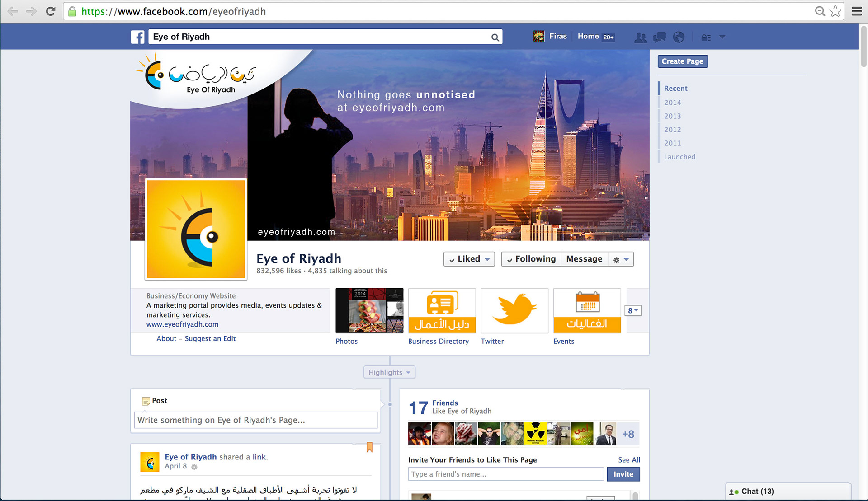Toggle the Liked button
The height and width of the screenshot is (501, 868).
coord(469,259)
